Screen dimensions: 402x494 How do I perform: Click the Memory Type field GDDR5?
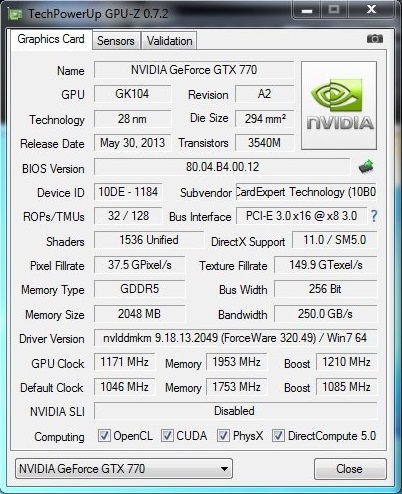click(139, 289)
